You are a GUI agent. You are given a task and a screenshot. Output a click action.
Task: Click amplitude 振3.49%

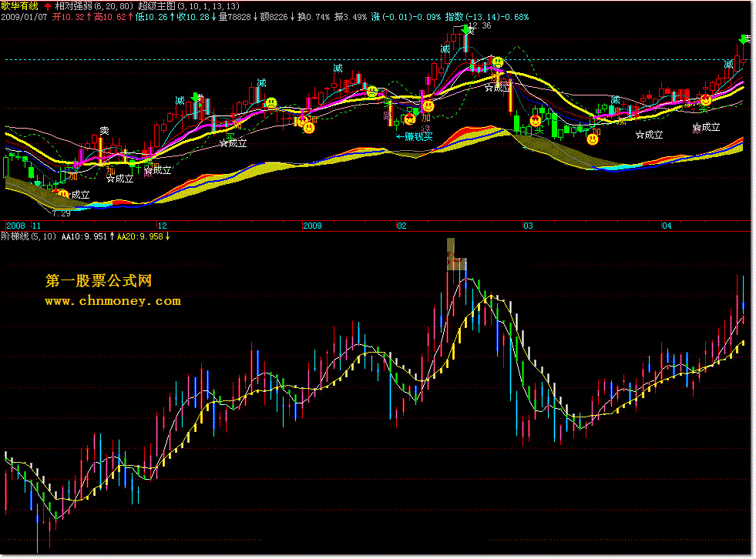pyautogui.click(x=351, y=18)
